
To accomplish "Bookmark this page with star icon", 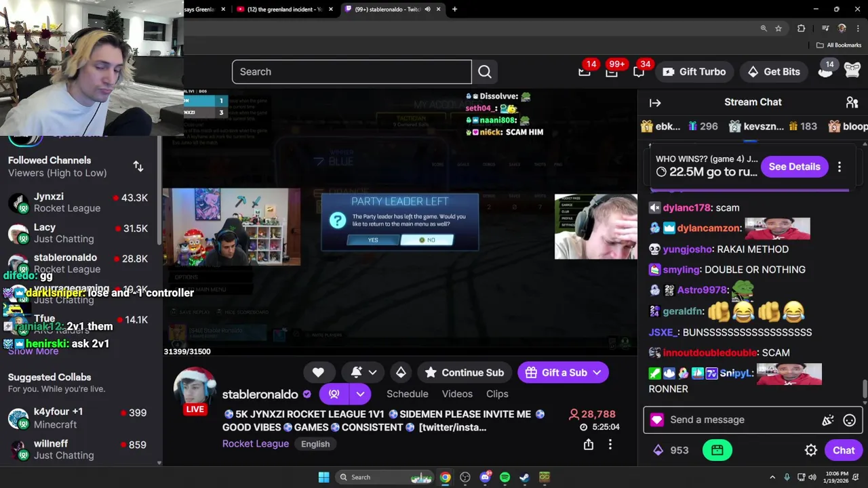I will coord(778,28).
